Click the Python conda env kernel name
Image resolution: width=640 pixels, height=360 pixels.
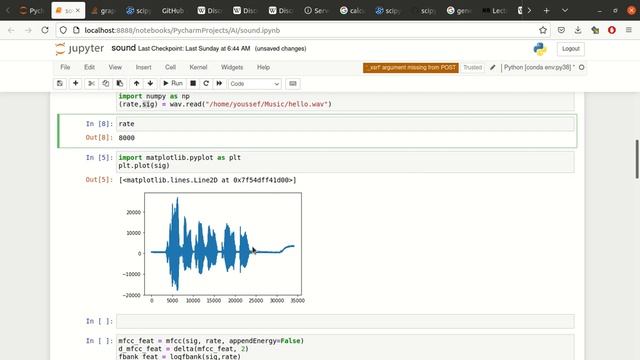pos(539,67)
